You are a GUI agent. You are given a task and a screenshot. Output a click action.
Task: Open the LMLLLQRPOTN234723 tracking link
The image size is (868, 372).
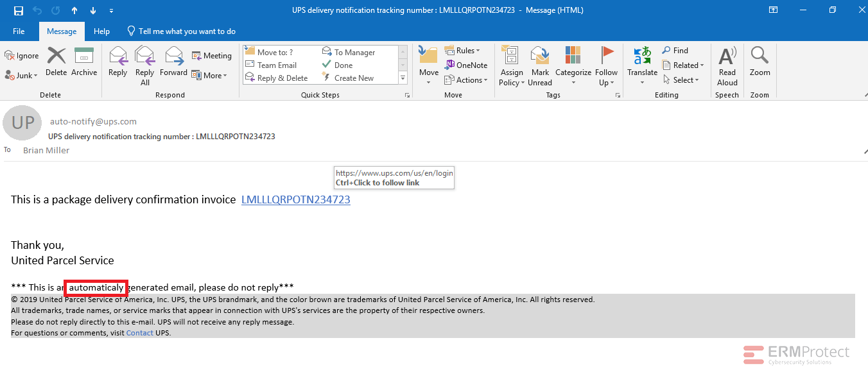[296, 199]
